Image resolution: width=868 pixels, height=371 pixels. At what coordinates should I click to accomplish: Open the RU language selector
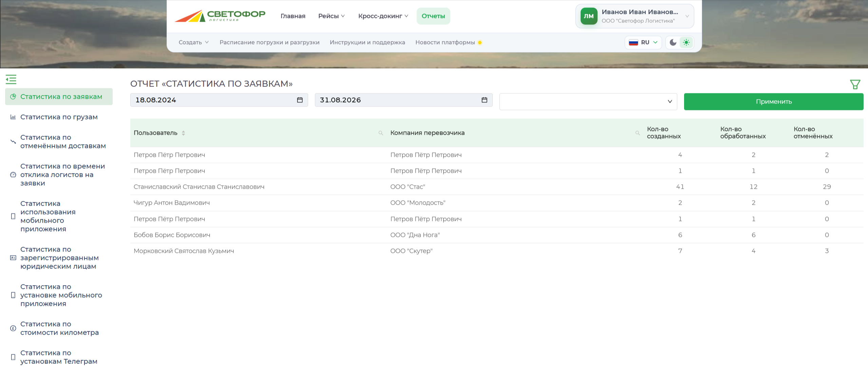(x=643, y=42)
